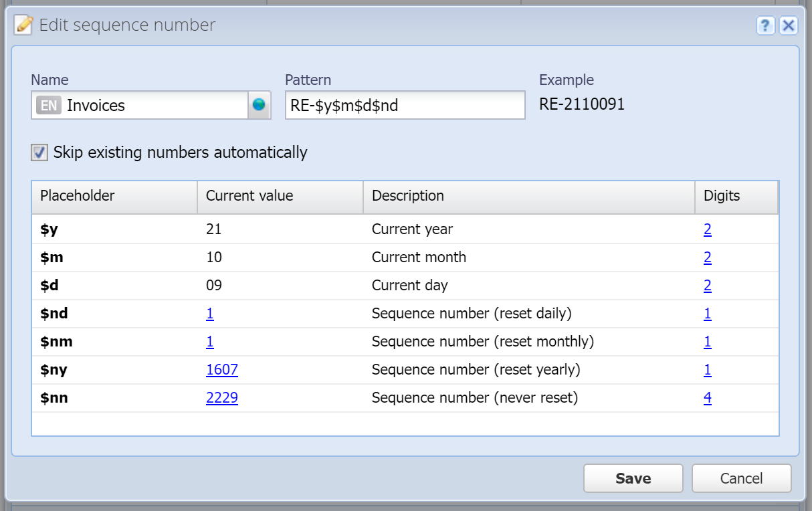Click the Placeholder column header
This screenshot has height=511, width=812.
[114, 196]
